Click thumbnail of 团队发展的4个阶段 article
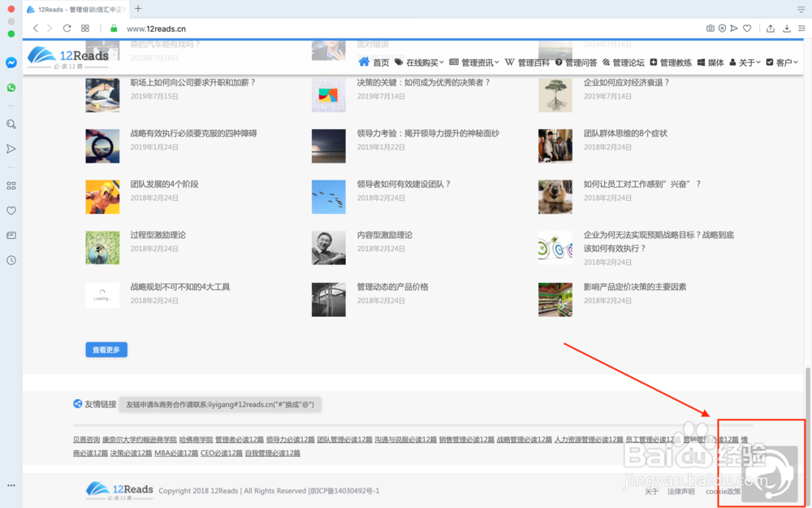This screenshot has width=812, height=508. [x=102, y=197]
